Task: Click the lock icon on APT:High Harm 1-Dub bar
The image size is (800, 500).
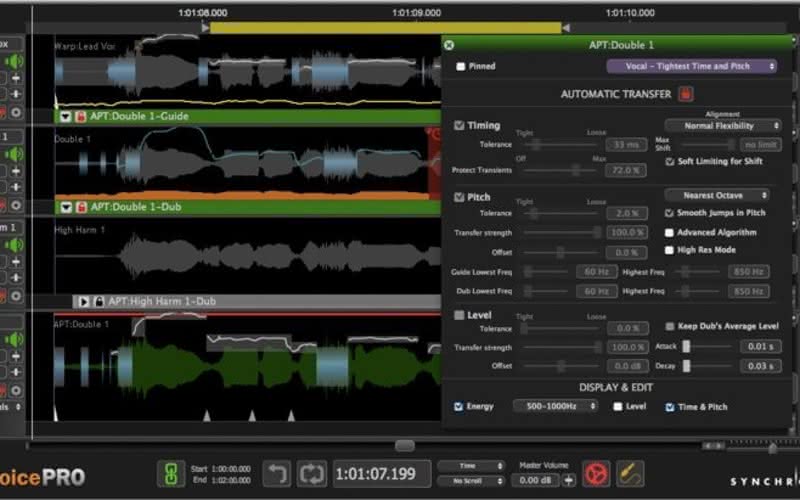Action: point(99,302)
